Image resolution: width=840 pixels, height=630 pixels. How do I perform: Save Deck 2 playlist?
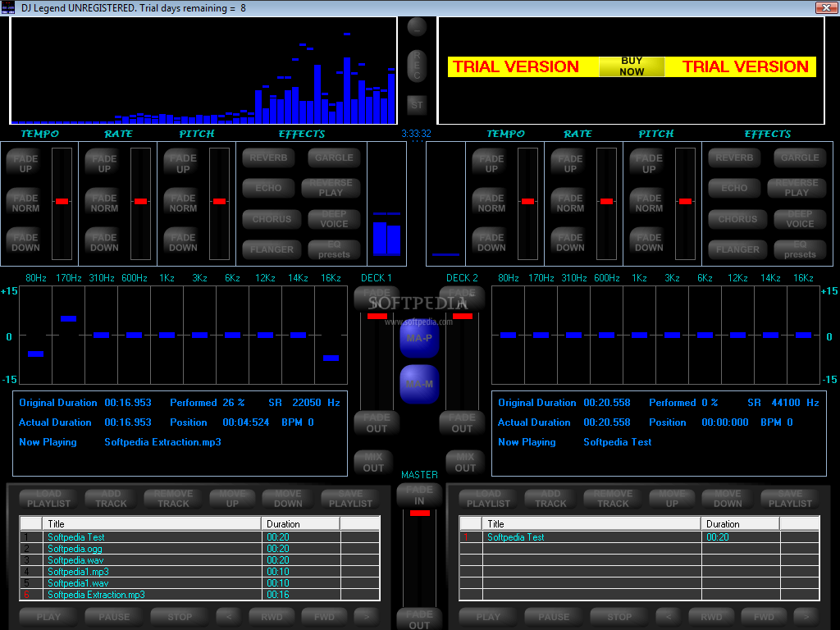pyautogui.click(x=790, y=499)
